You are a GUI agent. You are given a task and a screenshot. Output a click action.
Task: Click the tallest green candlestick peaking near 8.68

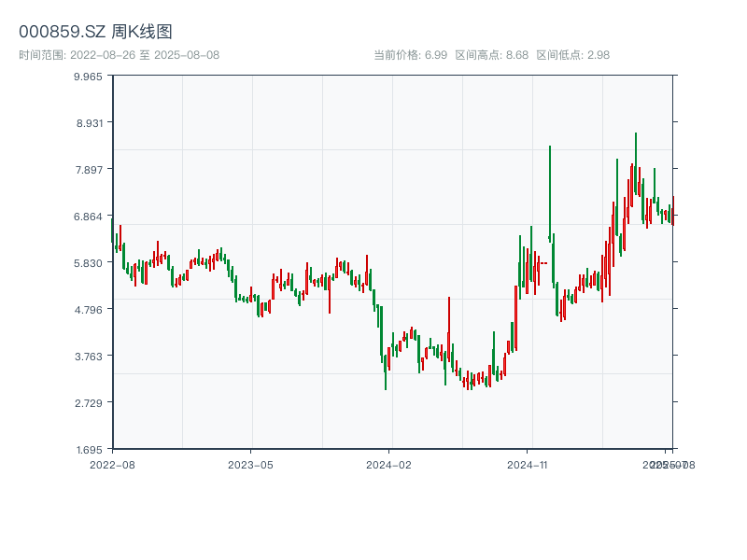point(636,163)
